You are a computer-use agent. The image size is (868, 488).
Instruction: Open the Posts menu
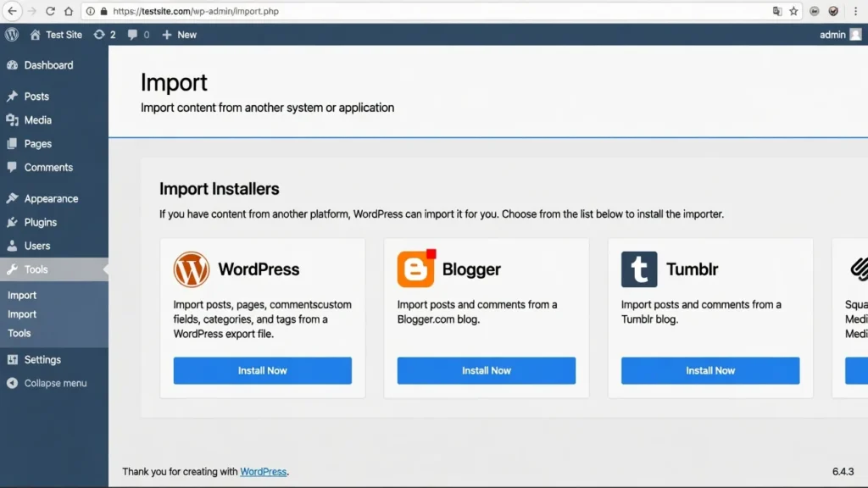(x=54, y=97)
